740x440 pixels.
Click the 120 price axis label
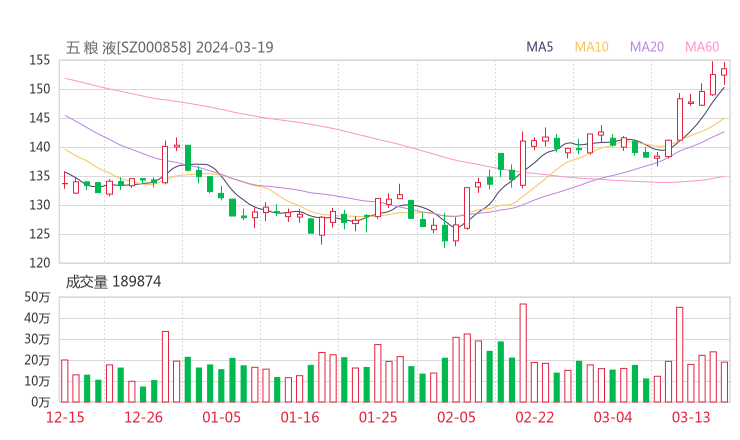[x=40, y=263]
